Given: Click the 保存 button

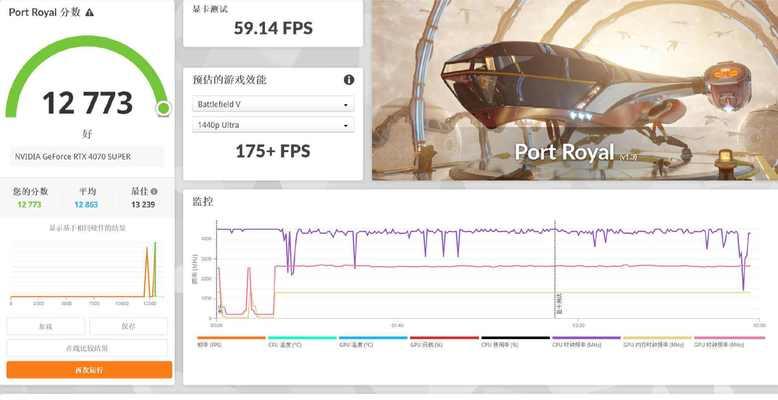Looking at the screenshot, I should (x=128, y=326).
